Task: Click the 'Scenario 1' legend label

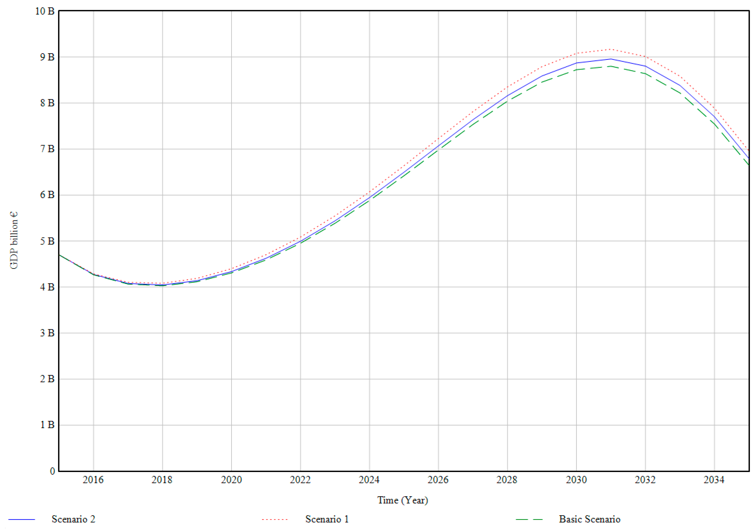Action: (327, 519)
